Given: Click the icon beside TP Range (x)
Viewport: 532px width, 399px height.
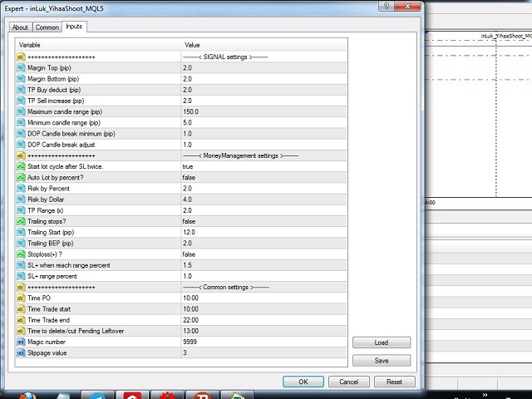Looking at the screenshot, I should point(21,210).
